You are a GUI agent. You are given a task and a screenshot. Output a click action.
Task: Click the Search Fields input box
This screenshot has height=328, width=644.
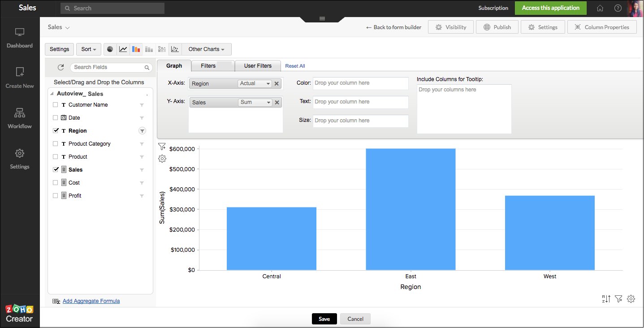[x=108, y=67]
